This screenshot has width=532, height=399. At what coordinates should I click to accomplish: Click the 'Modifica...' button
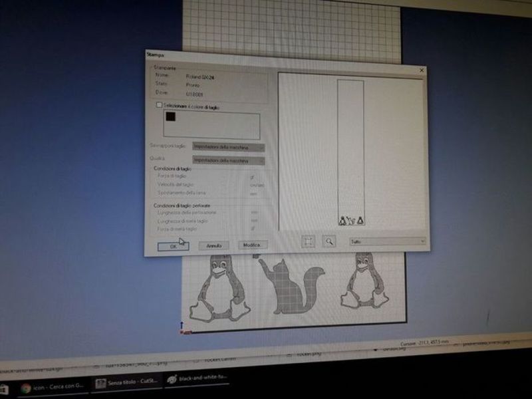pyautogui.click(x=253, y=245)
